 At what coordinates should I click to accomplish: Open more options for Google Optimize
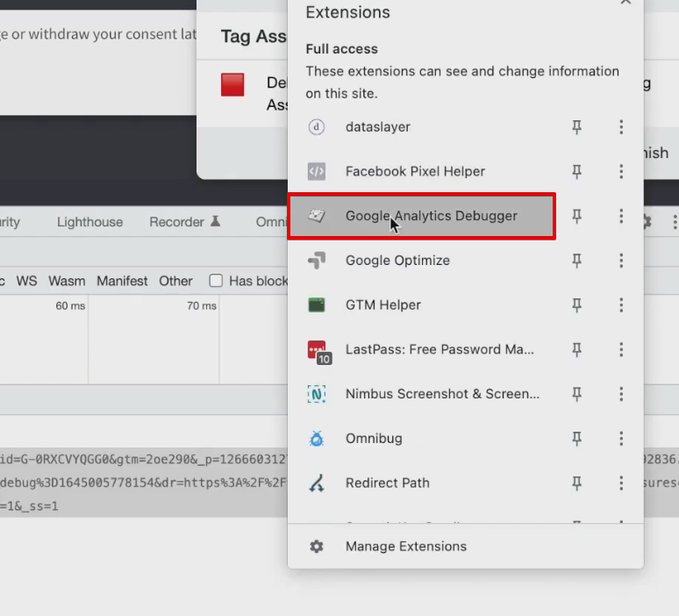[x=621, y=261]
